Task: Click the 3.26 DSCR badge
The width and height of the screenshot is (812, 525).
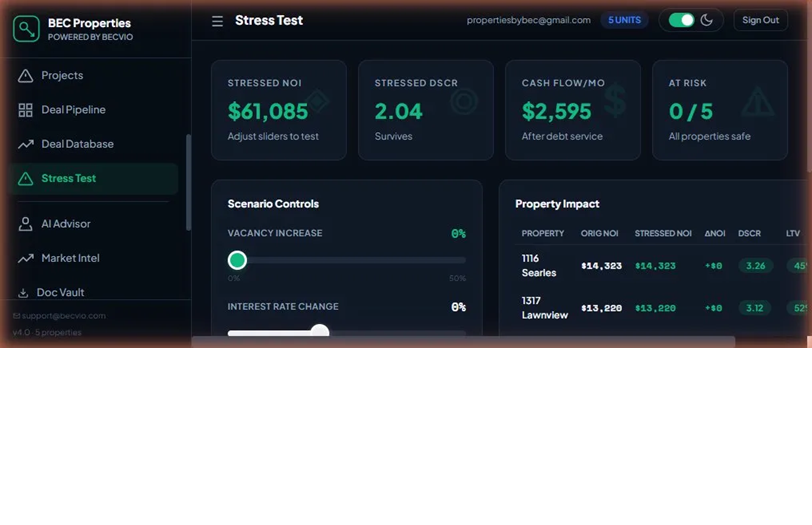Action: coord(756,266)
